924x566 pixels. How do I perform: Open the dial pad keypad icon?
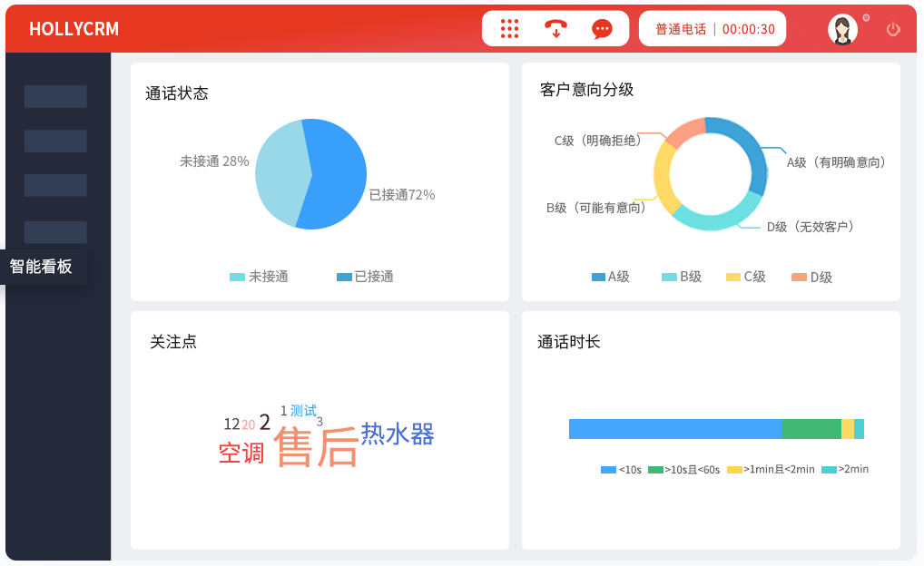point(510,29)
